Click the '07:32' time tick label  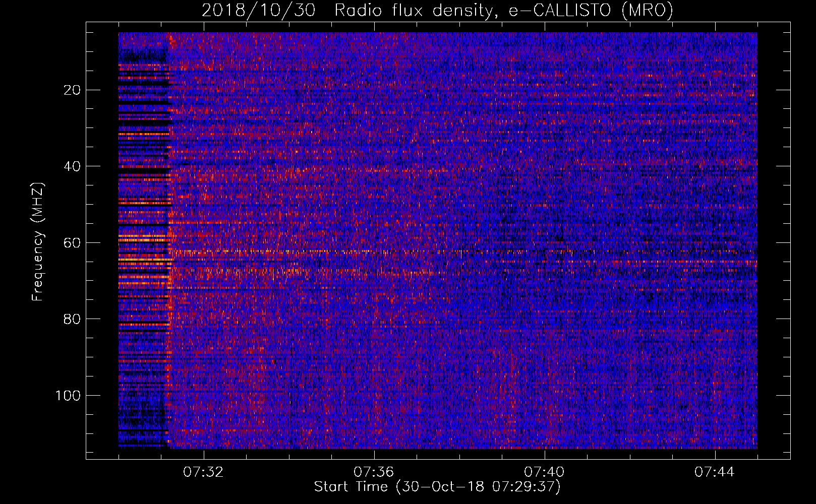[203, 472]
